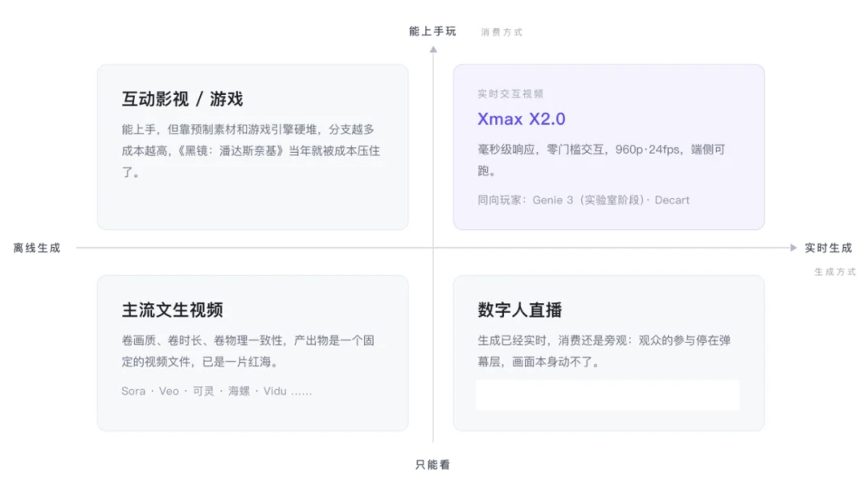Click the 生成方式 caption

835,272
